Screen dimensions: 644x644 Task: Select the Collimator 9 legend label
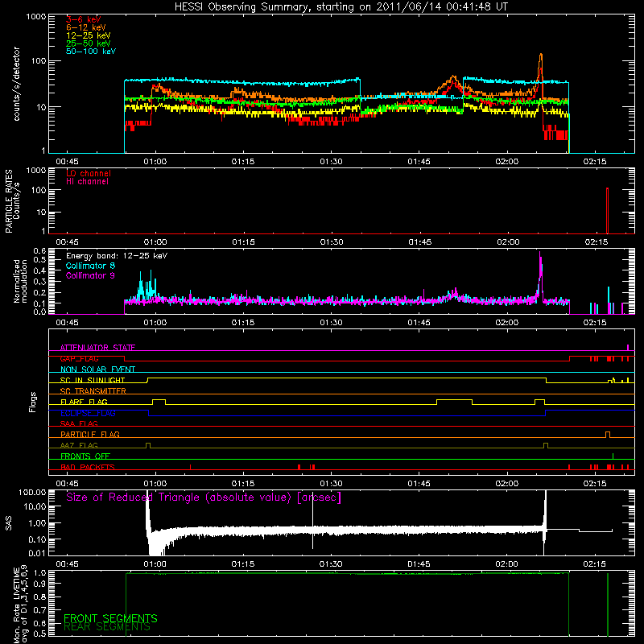pos(90,275)
